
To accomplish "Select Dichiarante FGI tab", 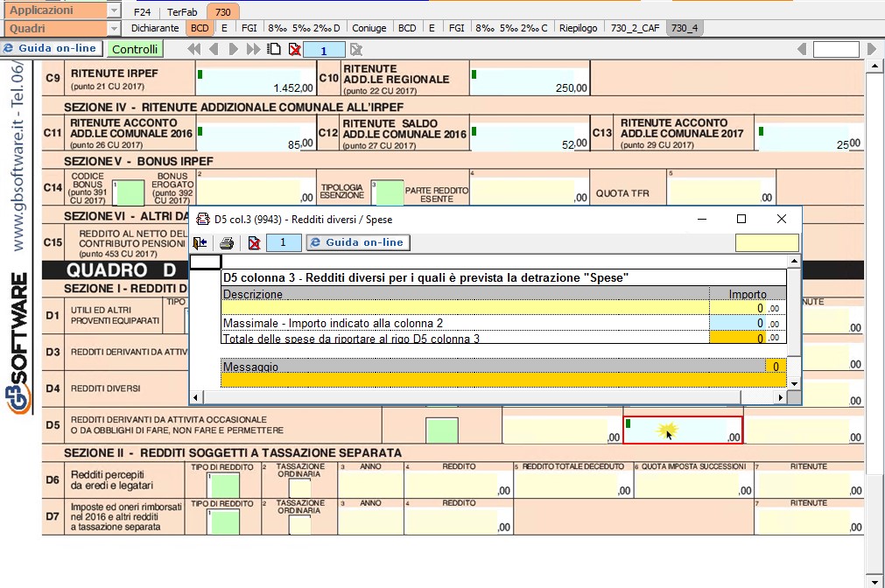I will tap(249, 28).
